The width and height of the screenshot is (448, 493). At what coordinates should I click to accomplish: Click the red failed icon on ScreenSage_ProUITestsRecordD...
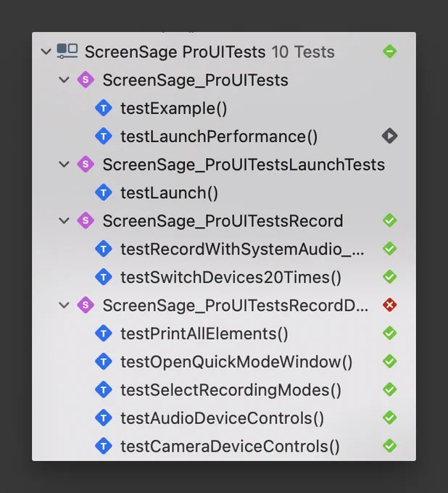point(390,305)
